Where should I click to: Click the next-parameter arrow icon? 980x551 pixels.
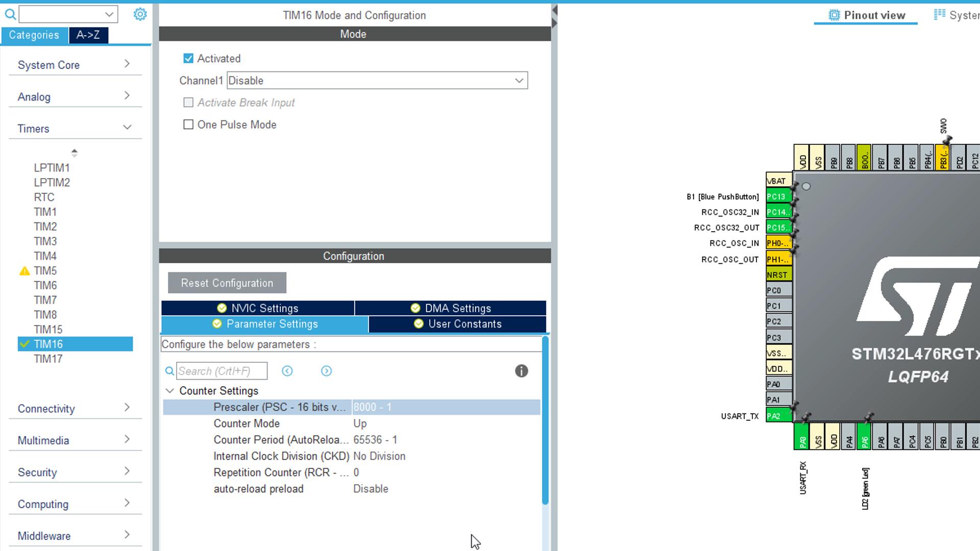326,371
